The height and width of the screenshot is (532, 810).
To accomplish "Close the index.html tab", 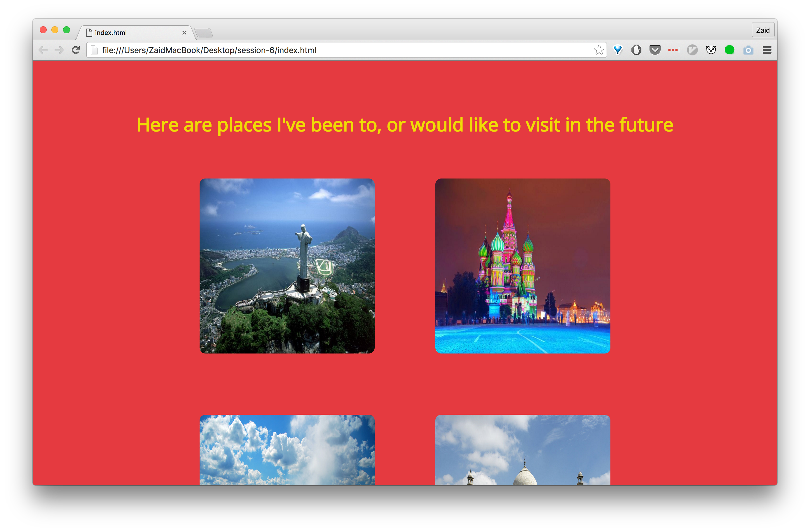I will coord(184,33).
